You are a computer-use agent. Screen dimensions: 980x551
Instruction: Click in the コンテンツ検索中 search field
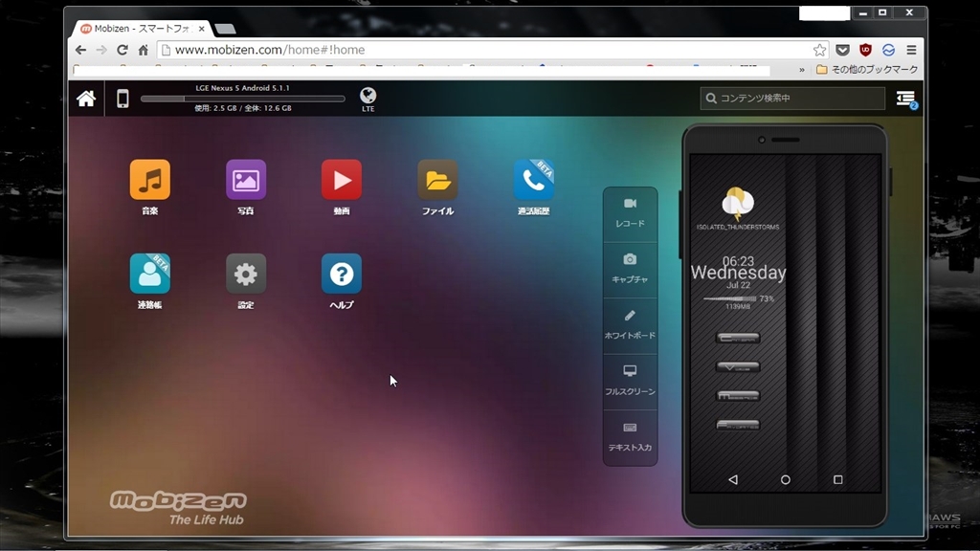(792, 99)
